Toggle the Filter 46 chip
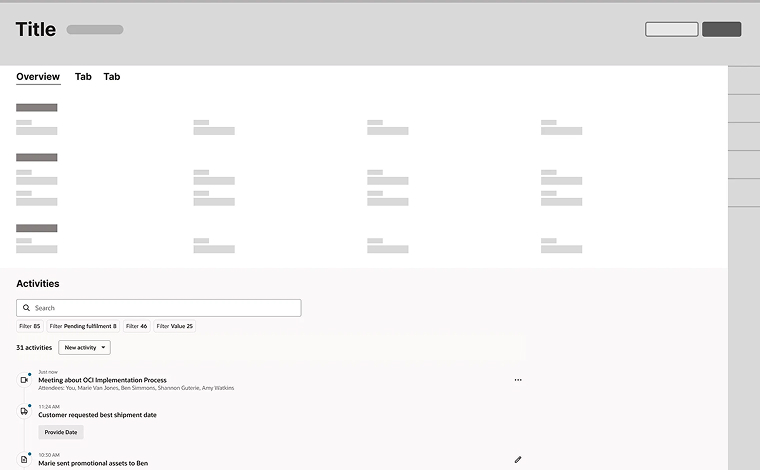Screen dimensions: 760x470 click(x=137, y=326)
